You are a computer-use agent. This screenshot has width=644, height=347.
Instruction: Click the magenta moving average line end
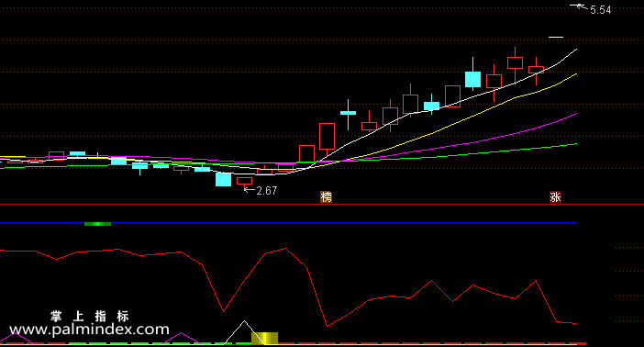tap(576, 114)
